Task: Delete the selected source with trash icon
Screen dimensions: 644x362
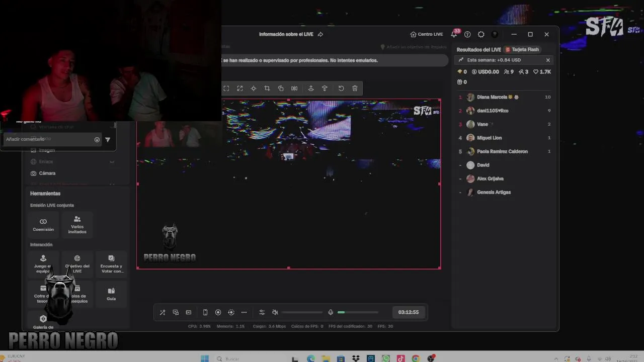Action: point(355,88)
